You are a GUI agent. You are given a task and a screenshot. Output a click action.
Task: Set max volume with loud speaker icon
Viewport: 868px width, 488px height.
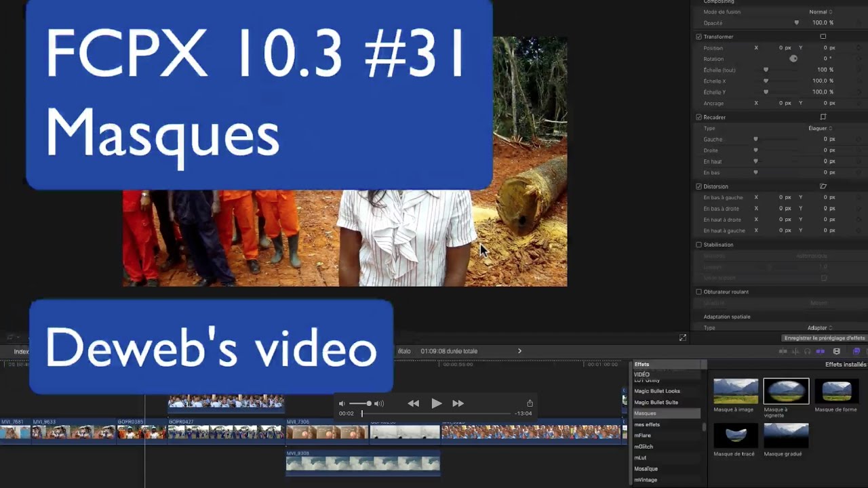coord(379,403)
